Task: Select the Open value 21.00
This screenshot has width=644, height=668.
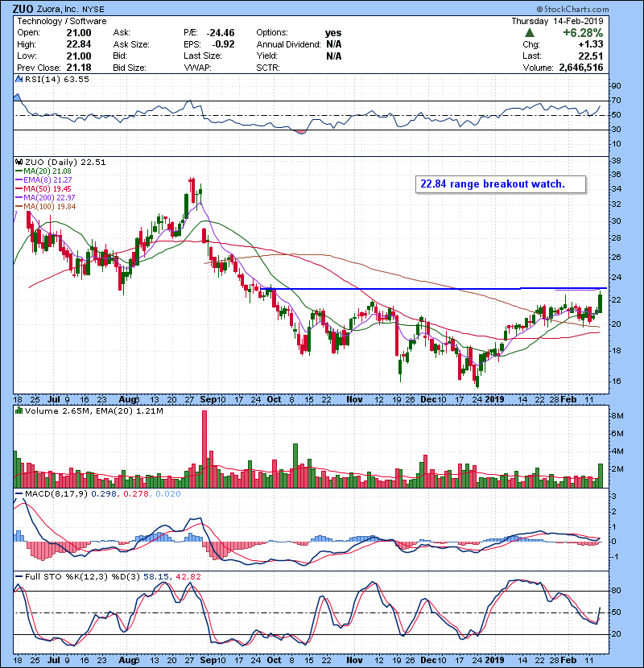Action: (79, 33)
